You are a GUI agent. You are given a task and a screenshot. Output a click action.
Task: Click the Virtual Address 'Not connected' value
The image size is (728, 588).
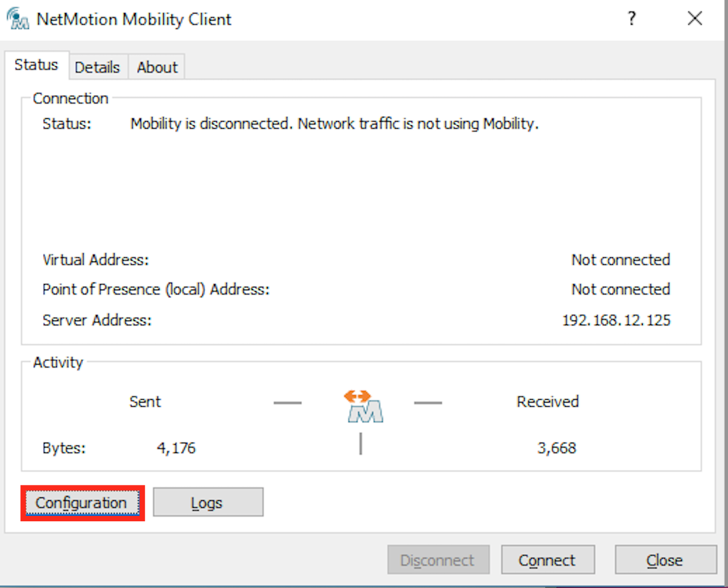click(x=620, y=260)
